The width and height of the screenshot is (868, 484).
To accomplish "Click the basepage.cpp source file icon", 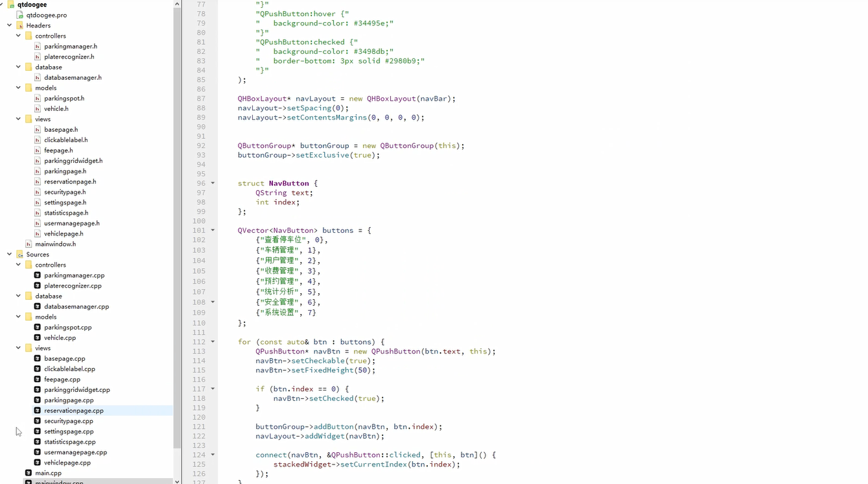I will coord(38,358).
